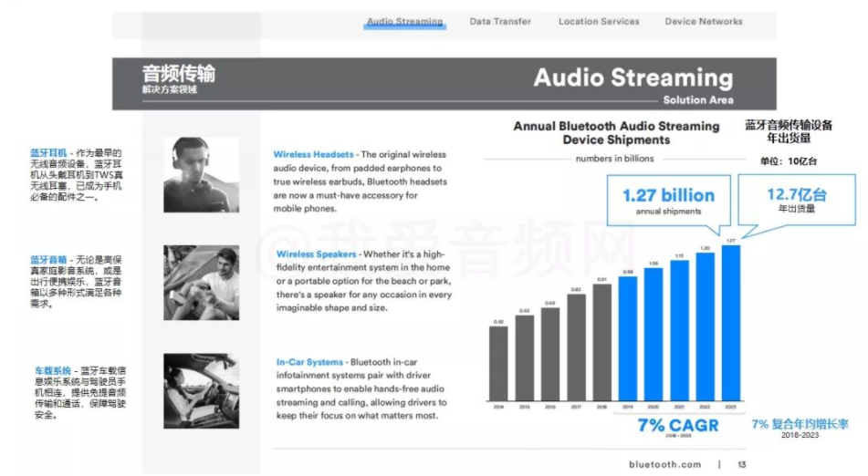Screen dimensions: 868x476
Task: Click the 1.27 billion callout box
Action: [668, 202]
